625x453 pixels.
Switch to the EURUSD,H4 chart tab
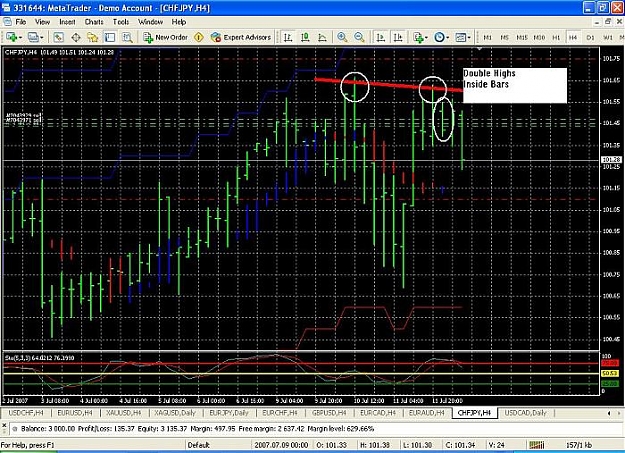tap(75, 413)
